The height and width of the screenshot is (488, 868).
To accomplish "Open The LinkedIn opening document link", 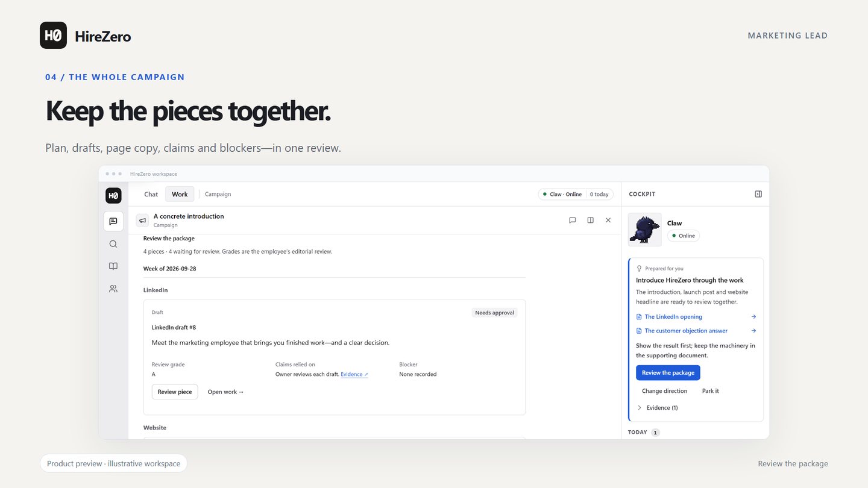I will coord(673,317).
